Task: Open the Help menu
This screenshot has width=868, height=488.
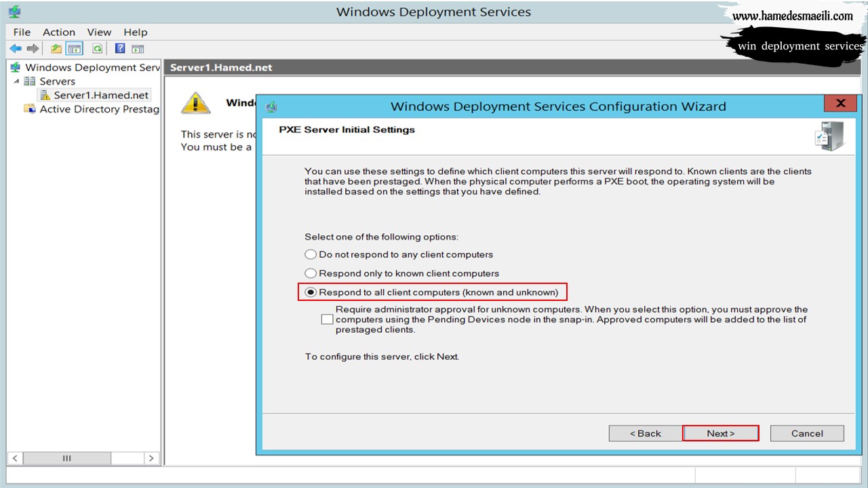Action: [136, 32]
